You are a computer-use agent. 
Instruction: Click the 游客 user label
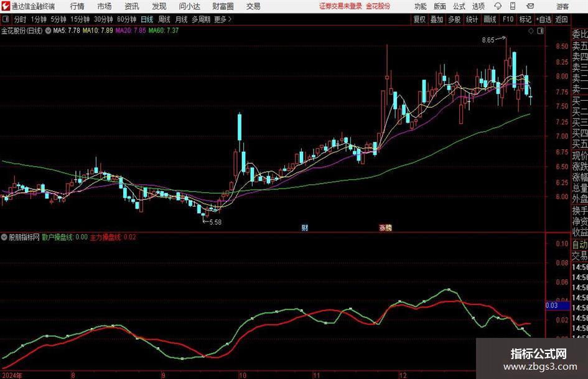(562, 6)
